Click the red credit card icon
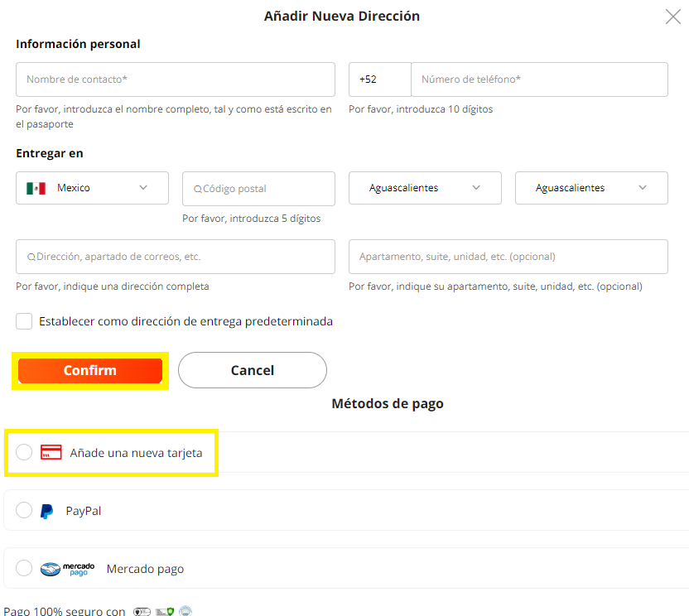 click(51, 452)
